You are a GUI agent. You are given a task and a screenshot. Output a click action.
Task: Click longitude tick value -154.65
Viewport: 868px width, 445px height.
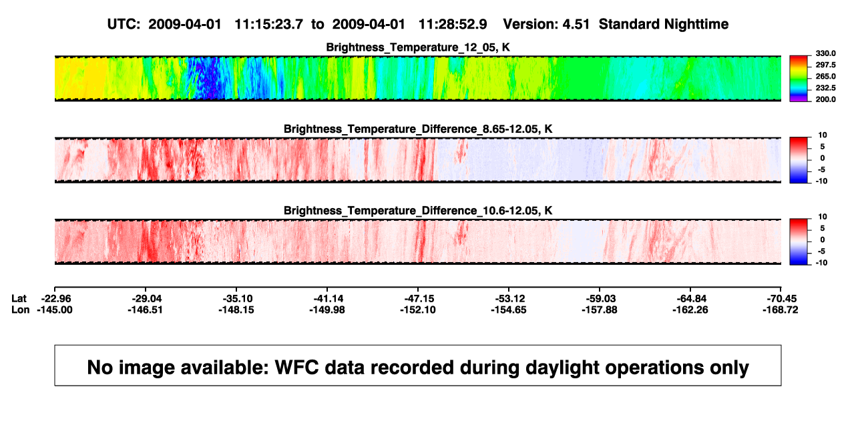point(509,310)
